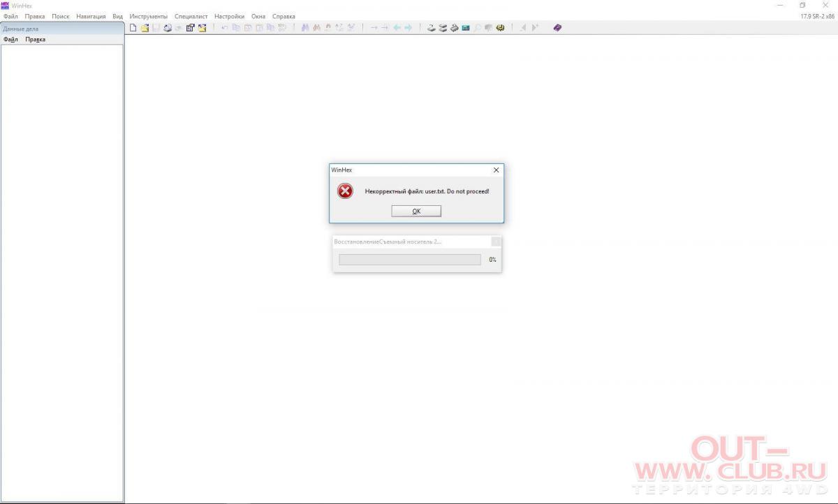Click the grey left triangle toolbar icon
This screenshot has height=504, width=838.
(x=523, y=28)
